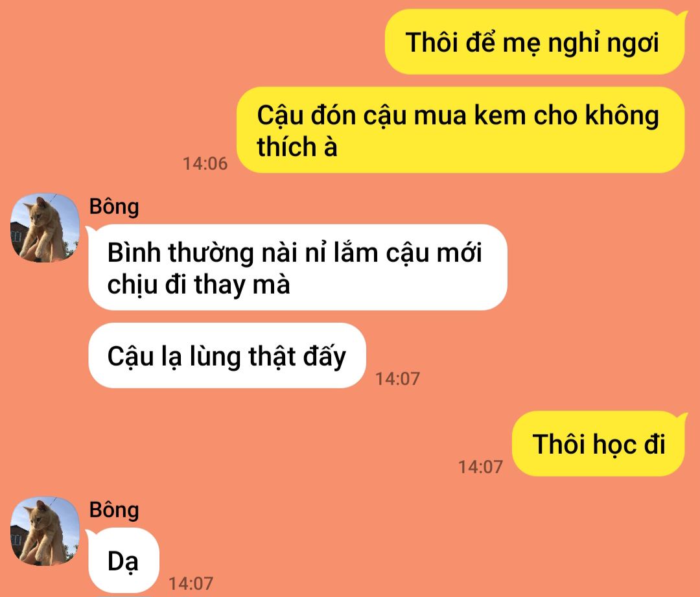This screenshot has height=597, width=700.
Task: Open the lower Bông sender name label
Action: 114,510
